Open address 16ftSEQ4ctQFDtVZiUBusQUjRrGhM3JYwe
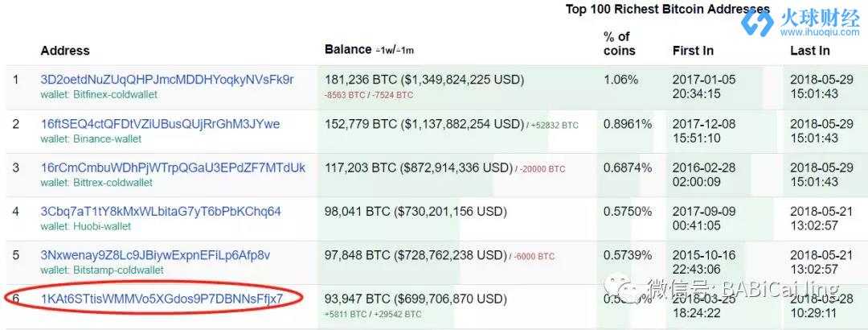The height and width of the screenshot is (330, 868). (160, 124)
